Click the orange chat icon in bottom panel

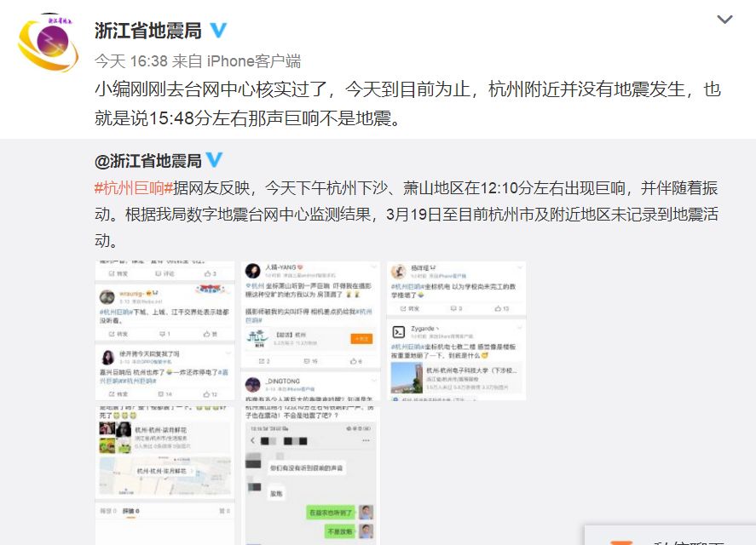(x=621, y=542)
